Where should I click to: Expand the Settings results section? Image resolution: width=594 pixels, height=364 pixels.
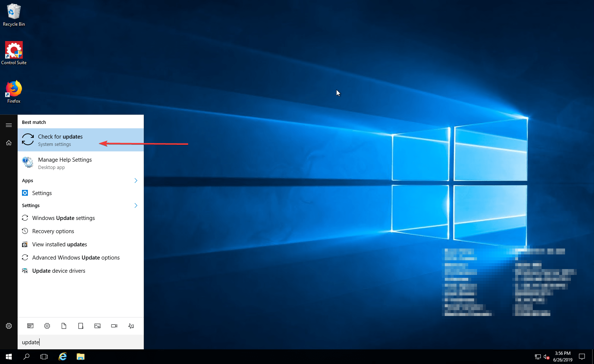(136, 205)
